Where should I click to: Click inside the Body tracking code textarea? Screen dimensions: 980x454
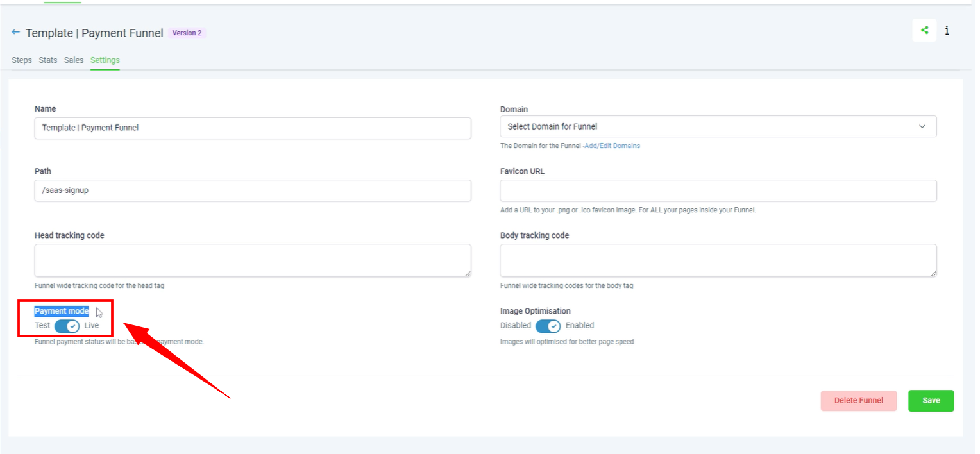(718, 260)
